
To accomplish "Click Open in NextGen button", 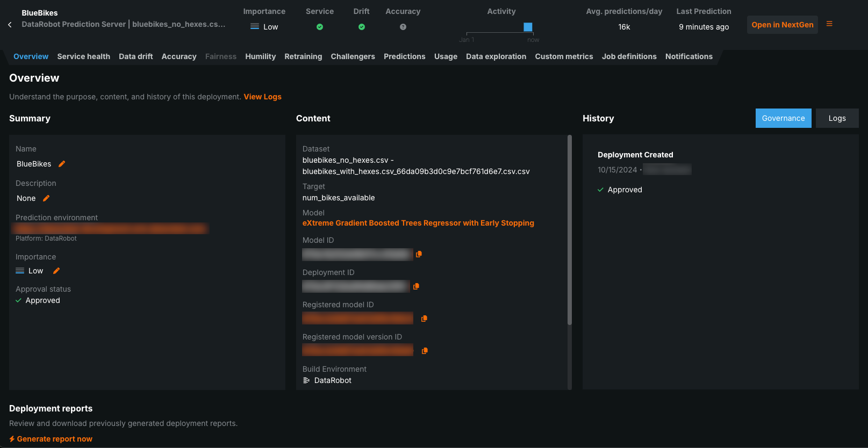I will [x=782, y=25].
